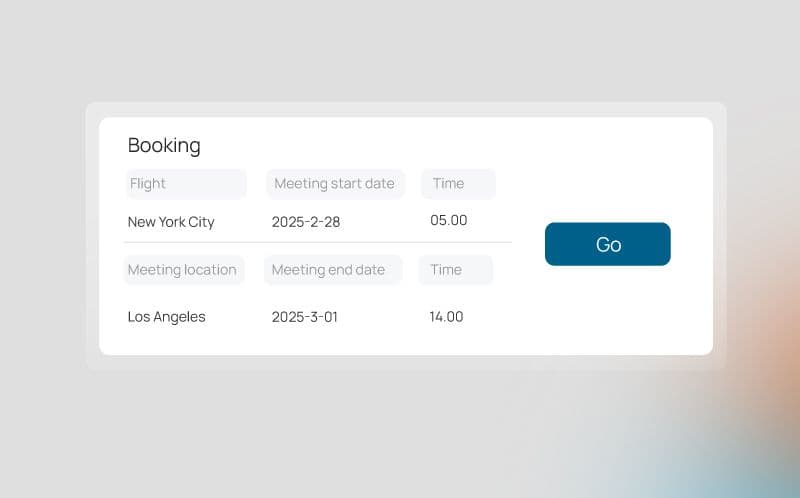Click the Time label above 05.00

click(x=448, y=184)
